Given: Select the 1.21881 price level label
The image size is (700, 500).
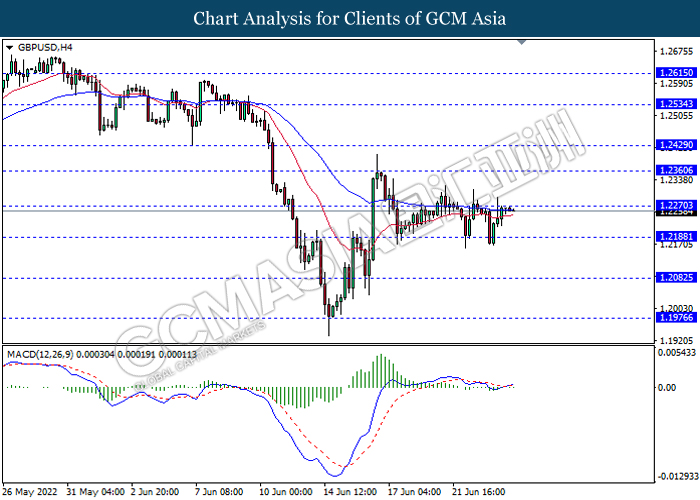Looking at the screenshot, I should tap(676, 236).
